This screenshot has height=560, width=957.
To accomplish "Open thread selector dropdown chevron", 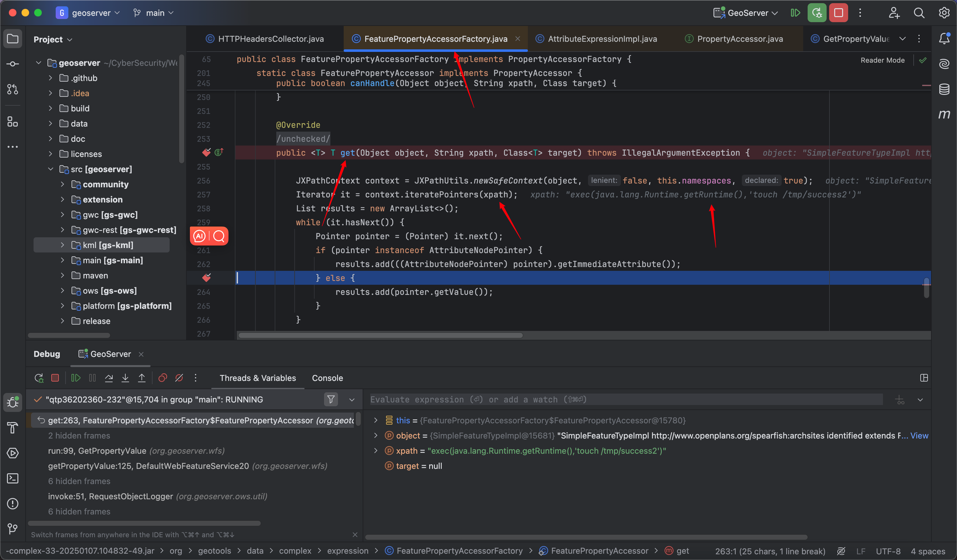I will point(352,400).
